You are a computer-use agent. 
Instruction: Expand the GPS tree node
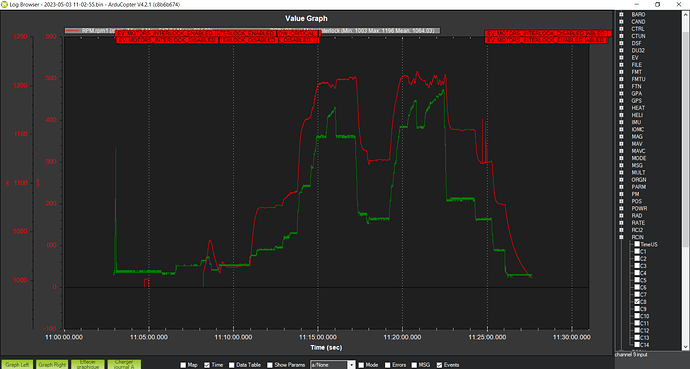click(621, 101)
